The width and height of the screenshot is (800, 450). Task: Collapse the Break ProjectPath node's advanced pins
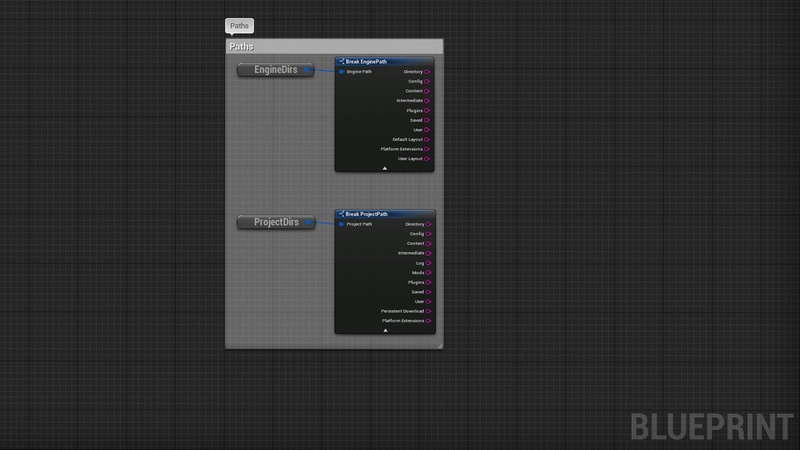(384, 330)
